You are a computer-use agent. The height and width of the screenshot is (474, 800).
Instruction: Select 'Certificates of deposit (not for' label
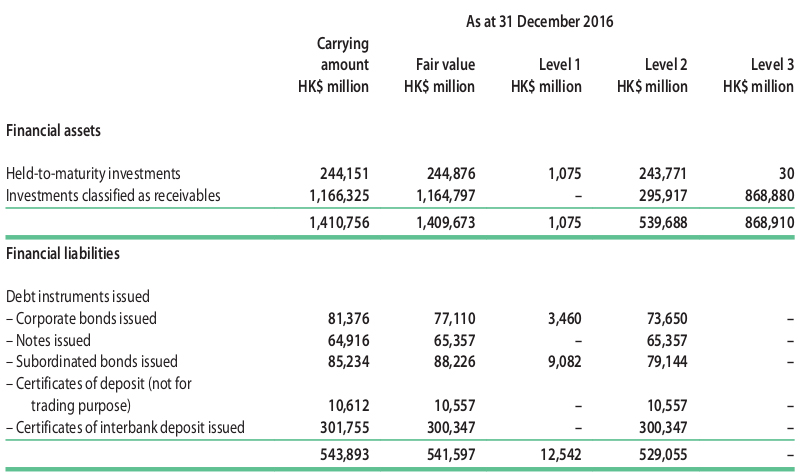point(99,384)
